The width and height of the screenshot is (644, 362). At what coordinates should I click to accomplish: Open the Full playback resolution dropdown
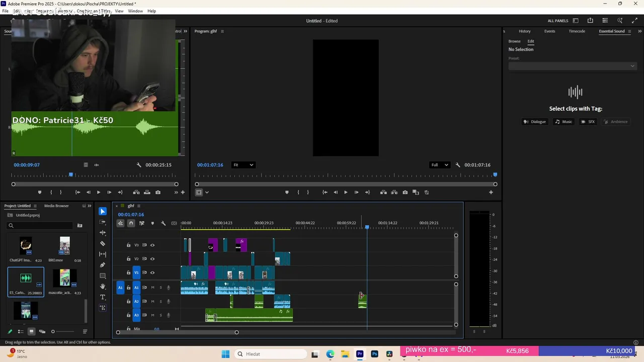tap(440, 165)
